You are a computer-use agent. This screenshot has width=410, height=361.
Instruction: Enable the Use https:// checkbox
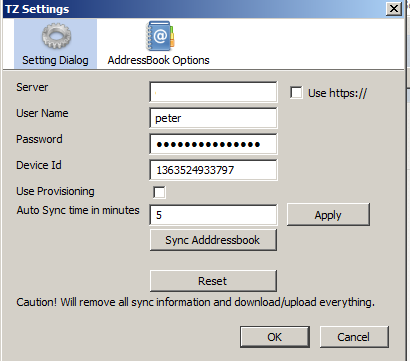point(296,93)
